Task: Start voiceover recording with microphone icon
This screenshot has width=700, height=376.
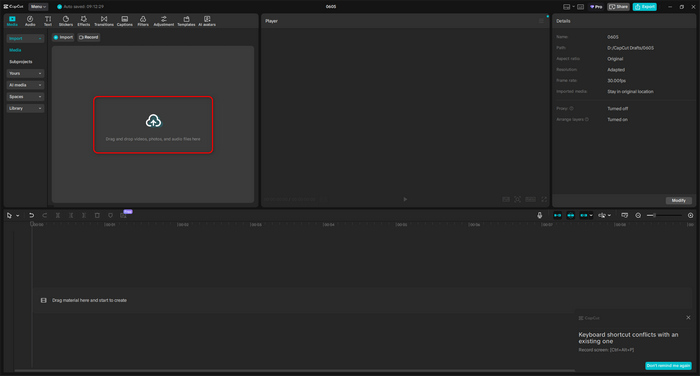Action: tap(539, 215)
